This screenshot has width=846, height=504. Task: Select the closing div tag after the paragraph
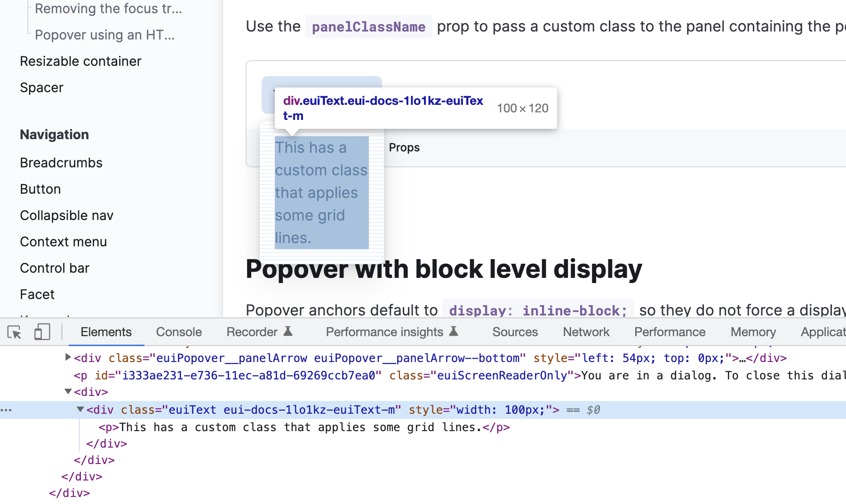point(107,444)
